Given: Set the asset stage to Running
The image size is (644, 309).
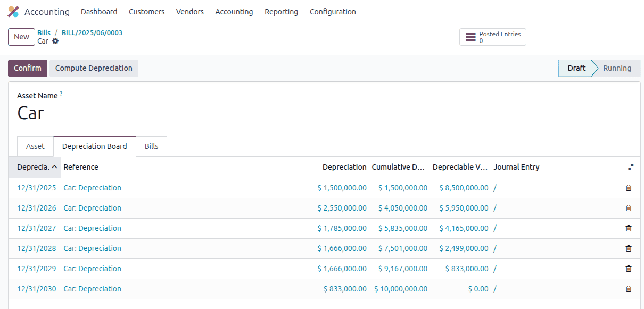Looking at the screenshot, I should [616, 68].
